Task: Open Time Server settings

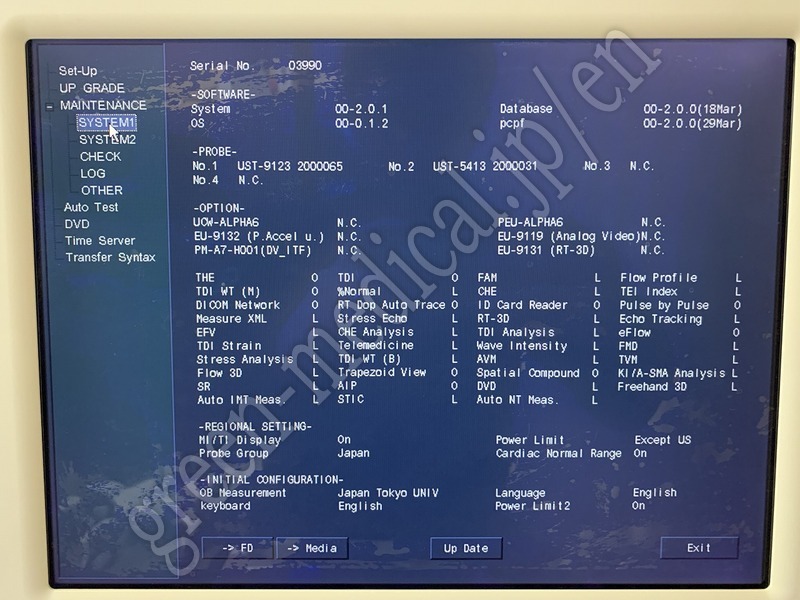Action: tap(100, 241)
